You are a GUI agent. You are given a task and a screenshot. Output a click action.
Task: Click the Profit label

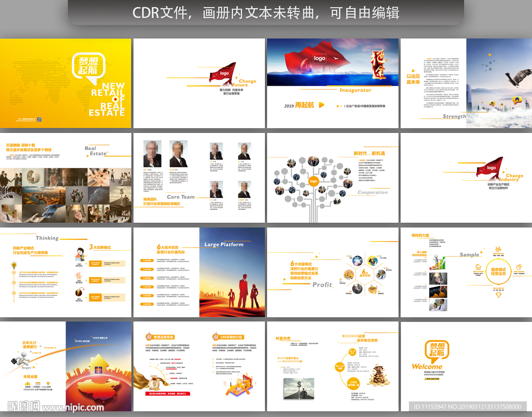click(322, 285)
